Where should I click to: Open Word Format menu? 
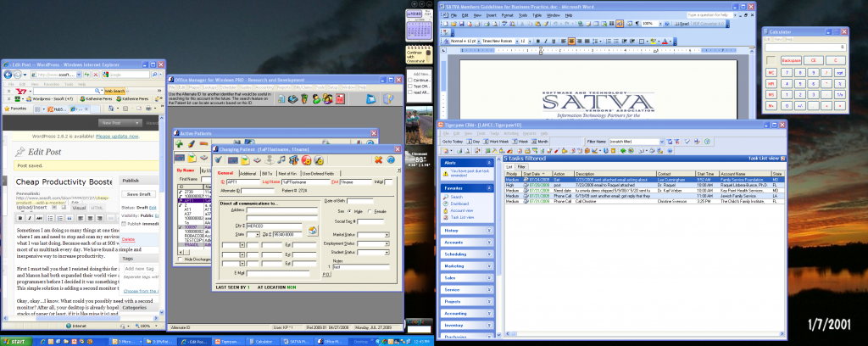(x=507, y=15)
